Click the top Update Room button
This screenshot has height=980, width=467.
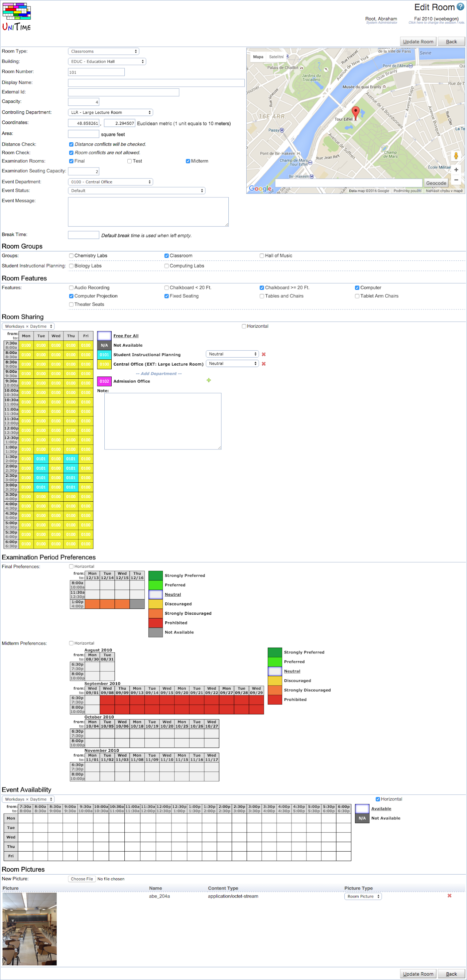coord(418,42)
